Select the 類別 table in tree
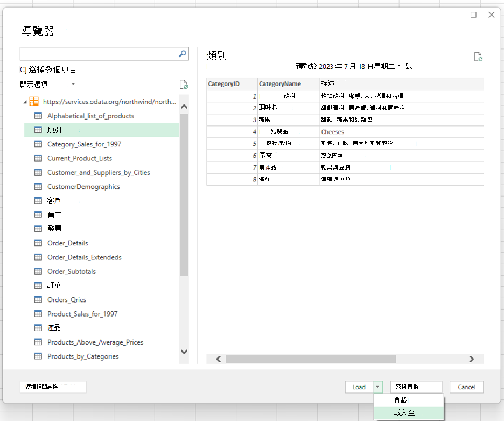This screenshot has height=421, width=504. tap(102, 130)
